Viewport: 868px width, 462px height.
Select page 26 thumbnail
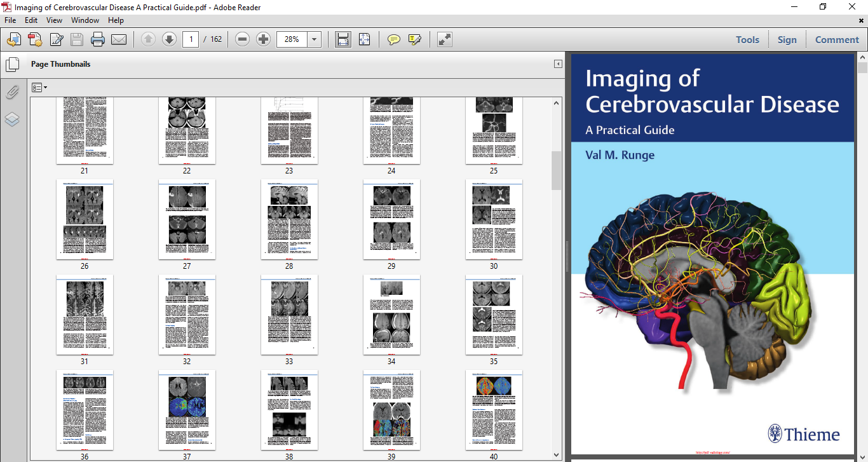click(85, 219)
